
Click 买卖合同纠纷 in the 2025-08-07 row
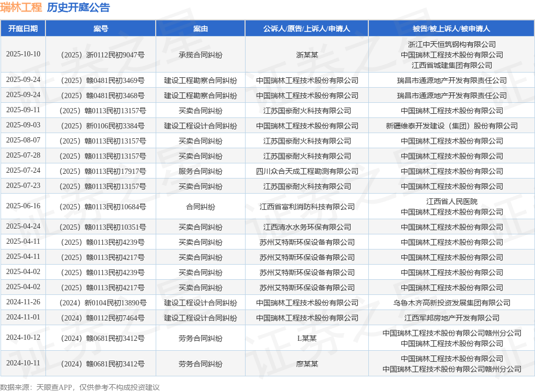coord(200,141)
